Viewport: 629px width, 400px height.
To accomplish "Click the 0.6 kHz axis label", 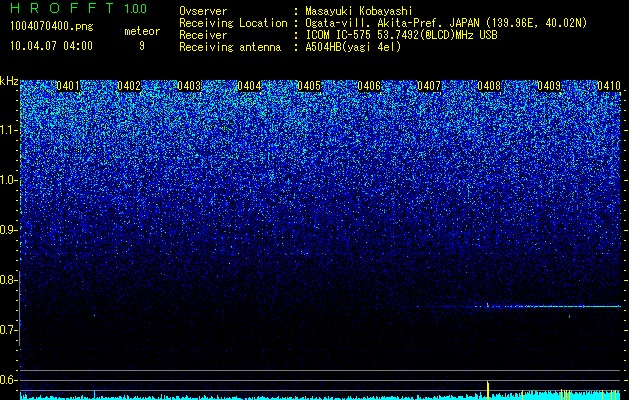I will pyautogui.click(x=8, y=380).
